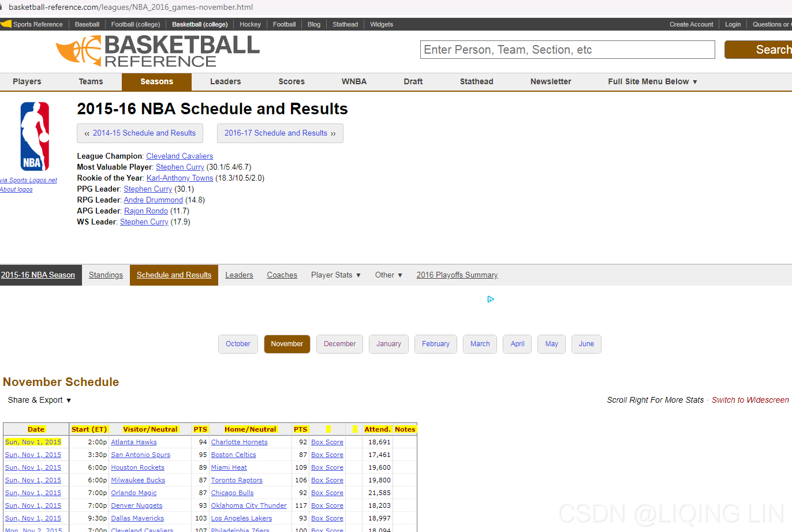Open the Blog link in top bar

point(314,24)
